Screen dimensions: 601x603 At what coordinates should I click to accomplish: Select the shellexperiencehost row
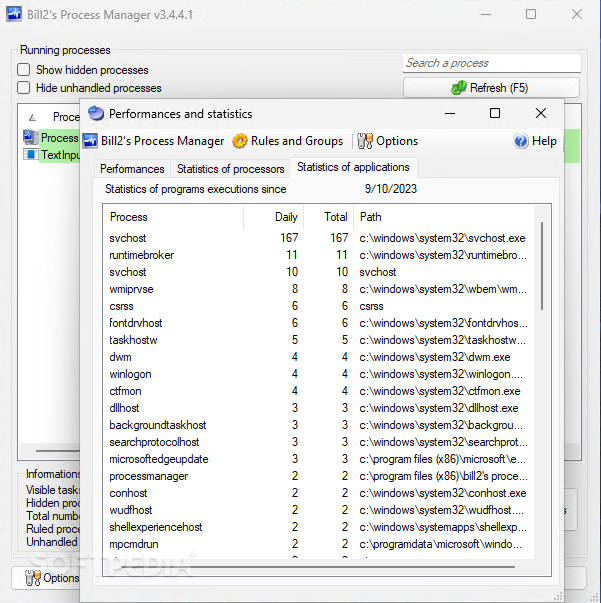(x=318, y=527)
